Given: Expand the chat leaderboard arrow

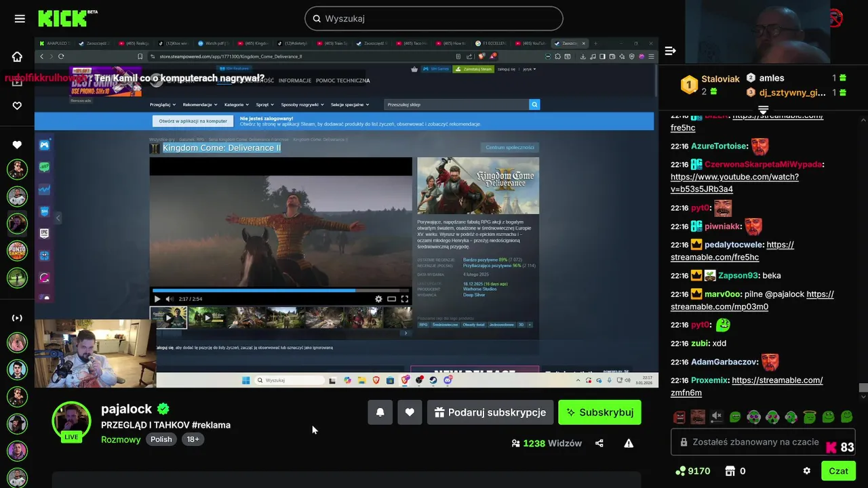Looking at the screenshot, I should 763,110.
